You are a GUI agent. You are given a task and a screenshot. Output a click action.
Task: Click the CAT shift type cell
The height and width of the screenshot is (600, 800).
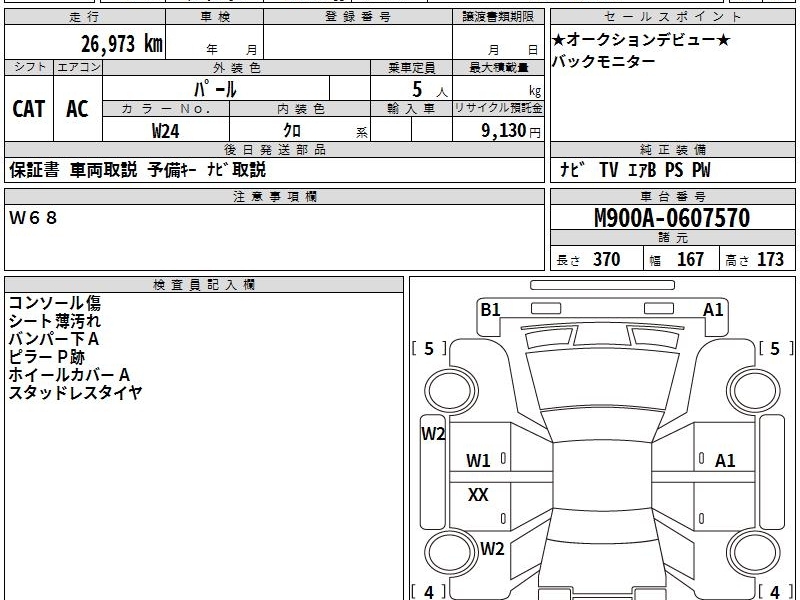pos(29,109)
